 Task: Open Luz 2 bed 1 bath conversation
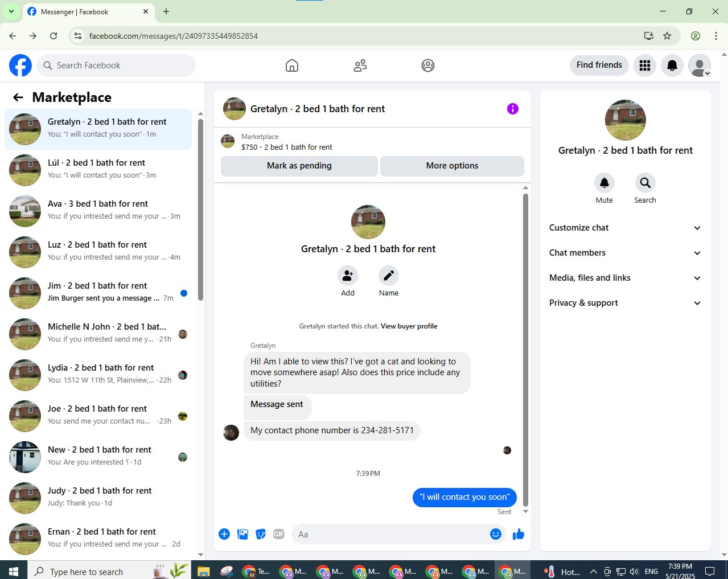coord(98,252)
